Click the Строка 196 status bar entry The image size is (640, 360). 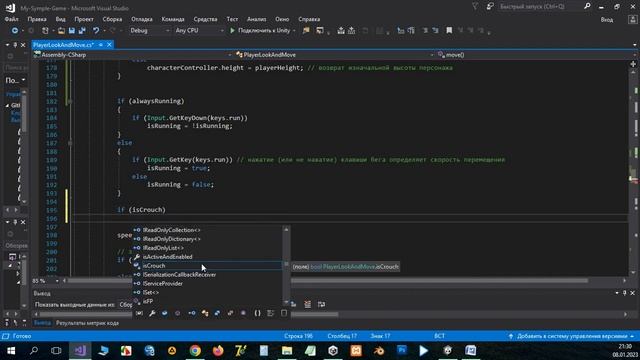pos(298,336)
